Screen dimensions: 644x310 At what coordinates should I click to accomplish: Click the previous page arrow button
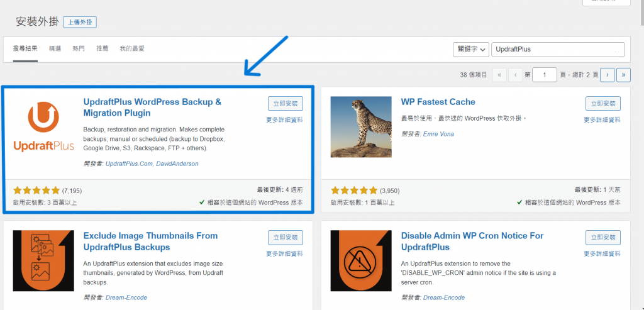pos(516,75)
